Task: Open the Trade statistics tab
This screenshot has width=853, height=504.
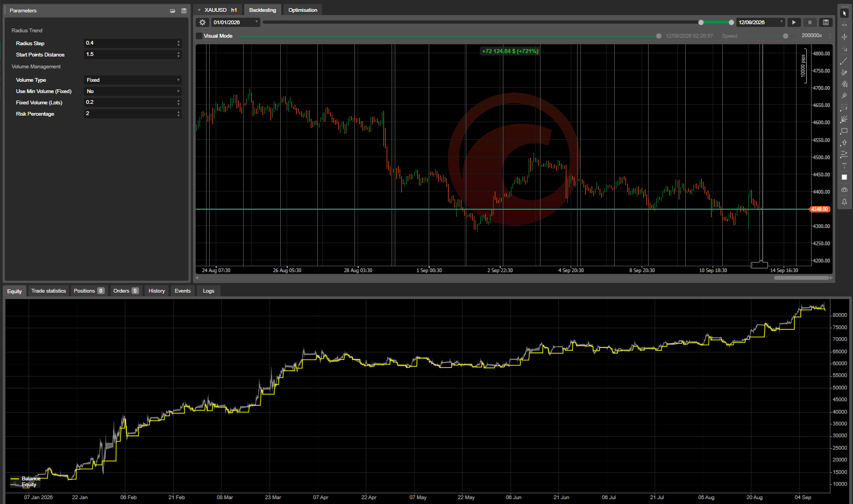Action: pyautogui.click(x=48, y=291)
